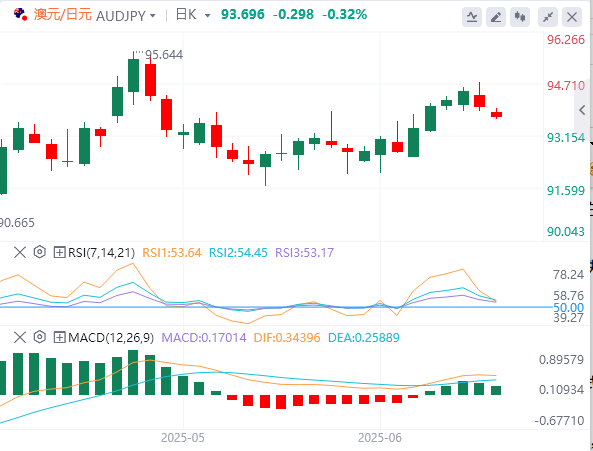Toggle MACD plus box expand icon
593x451 pixels.
[x=59, y=337]
